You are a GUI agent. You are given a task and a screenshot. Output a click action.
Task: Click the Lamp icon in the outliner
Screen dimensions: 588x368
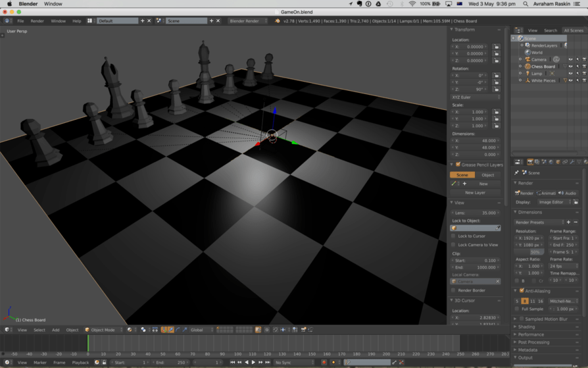click(527, 74)
